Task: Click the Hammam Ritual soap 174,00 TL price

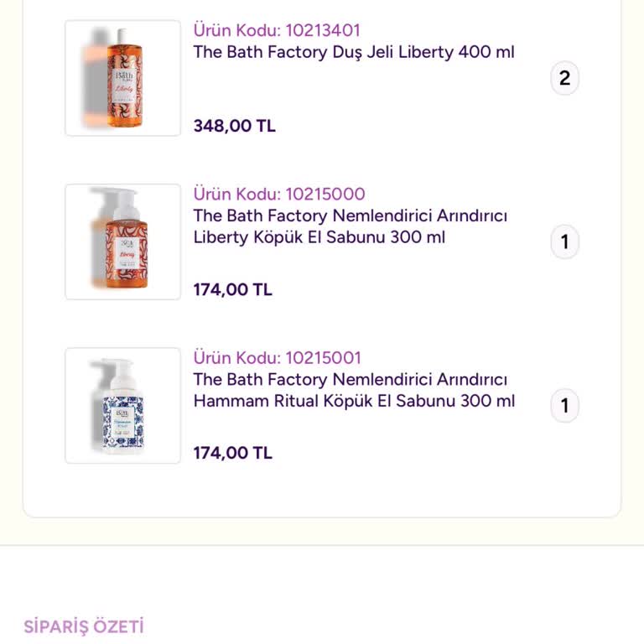Action: click(x=232, y=453)
